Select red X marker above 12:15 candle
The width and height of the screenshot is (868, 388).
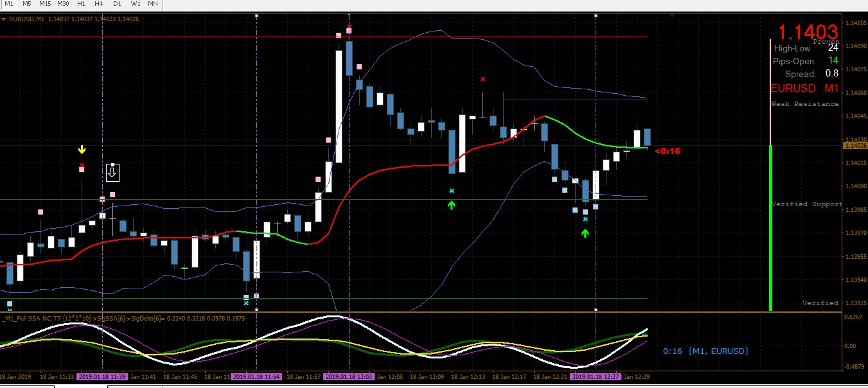[483, 79]
